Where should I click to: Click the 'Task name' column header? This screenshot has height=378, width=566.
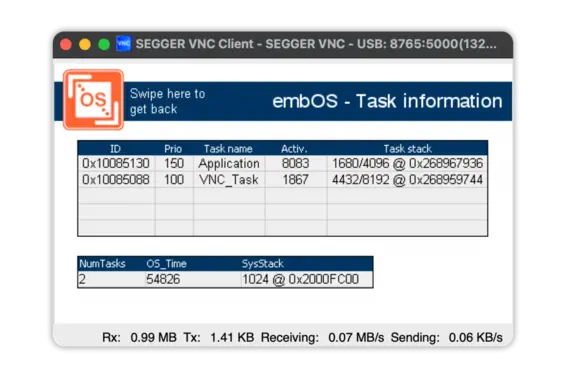tap(228, 149)
